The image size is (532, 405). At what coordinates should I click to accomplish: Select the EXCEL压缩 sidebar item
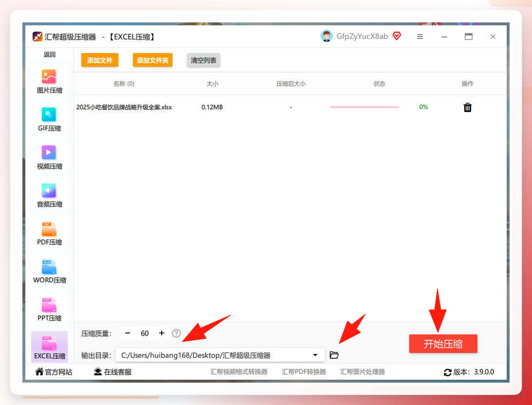(x=50, y=347)
